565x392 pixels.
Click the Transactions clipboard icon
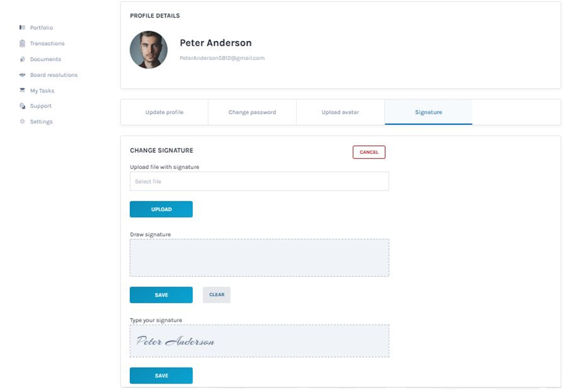point(22,43)
